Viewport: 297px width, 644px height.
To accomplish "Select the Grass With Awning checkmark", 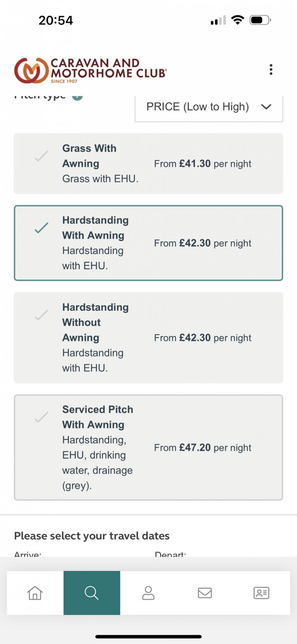I will click(42, 156).
